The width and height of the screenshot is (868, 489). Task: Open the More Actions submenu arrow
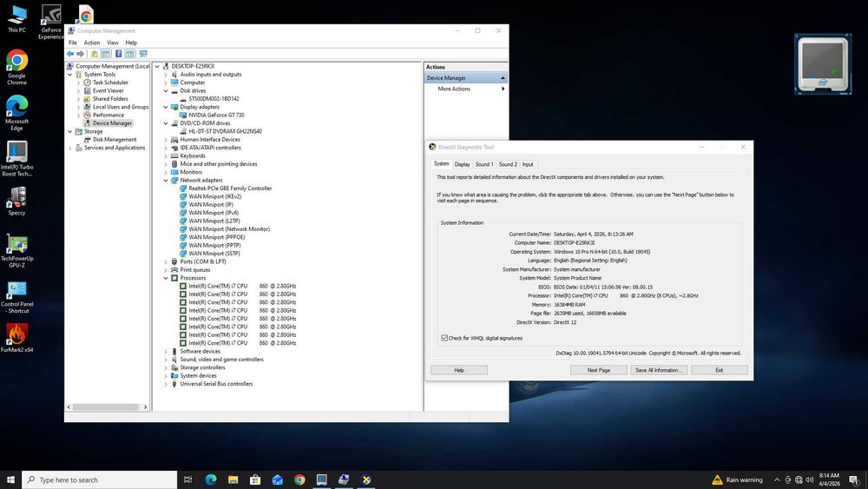[x=503, y=89]
